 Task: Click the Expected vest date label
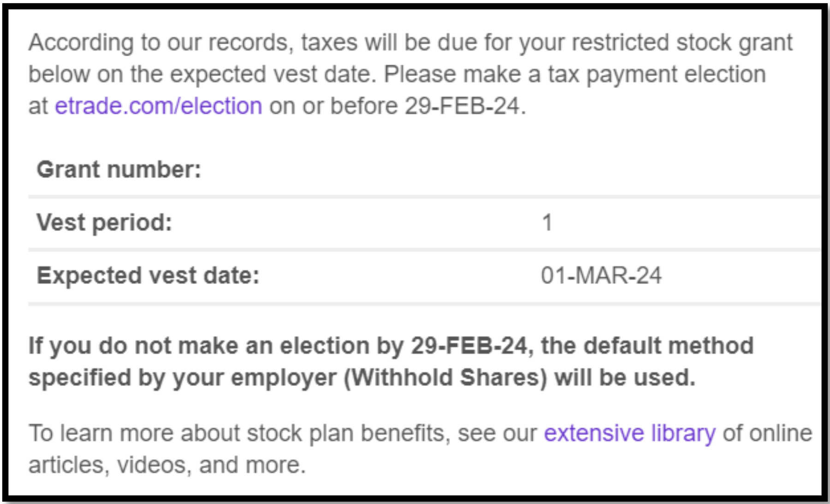point(148,276)
